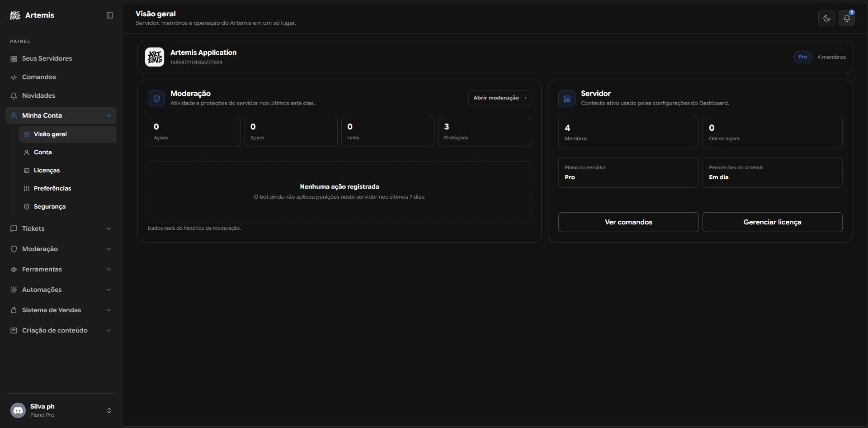
Task: Collapse the sidebar with the panel toggle icon
Action: tap(110, 15)
